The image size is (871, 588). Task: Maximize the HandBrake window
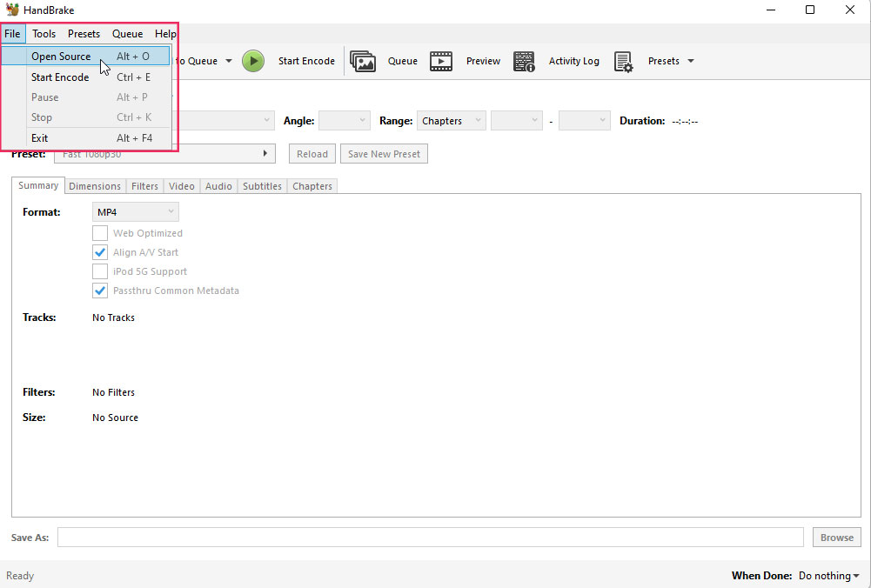point(810,10)
